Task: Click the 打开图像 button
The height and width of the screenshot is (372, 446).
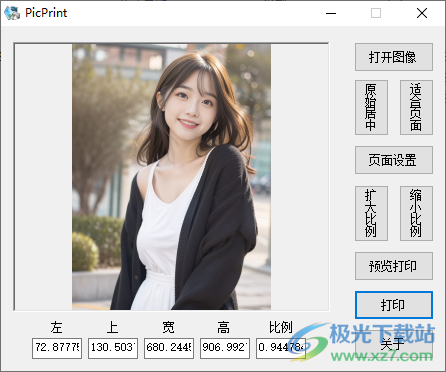Action: (394, 57)
